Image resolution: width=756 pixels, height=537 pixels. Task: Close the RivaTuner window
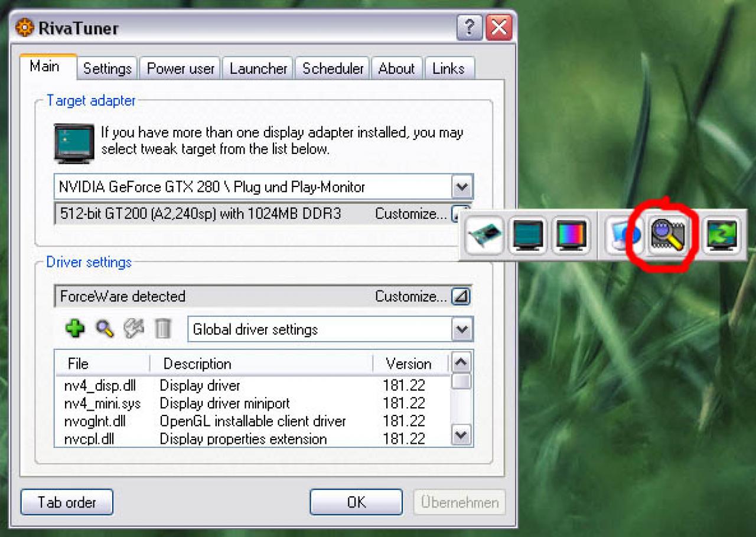point(498,28)
